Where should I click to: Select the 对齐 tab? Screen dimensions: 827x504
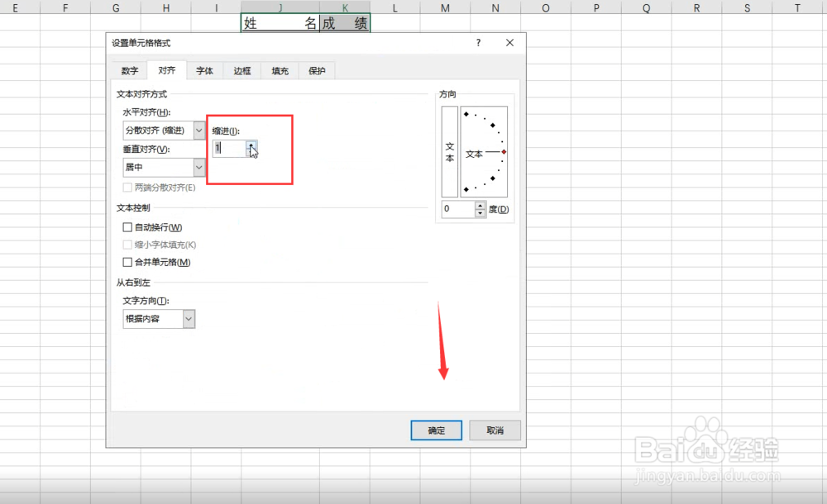click(167, 70)
